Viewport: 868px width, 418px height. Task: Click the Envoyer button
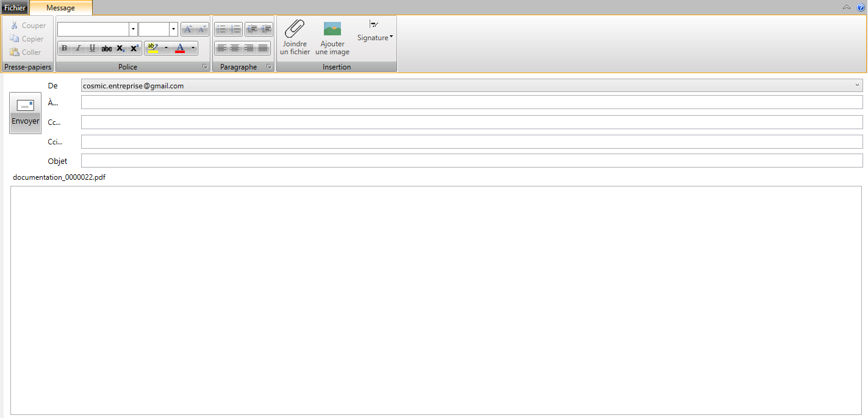click(25, 113)
